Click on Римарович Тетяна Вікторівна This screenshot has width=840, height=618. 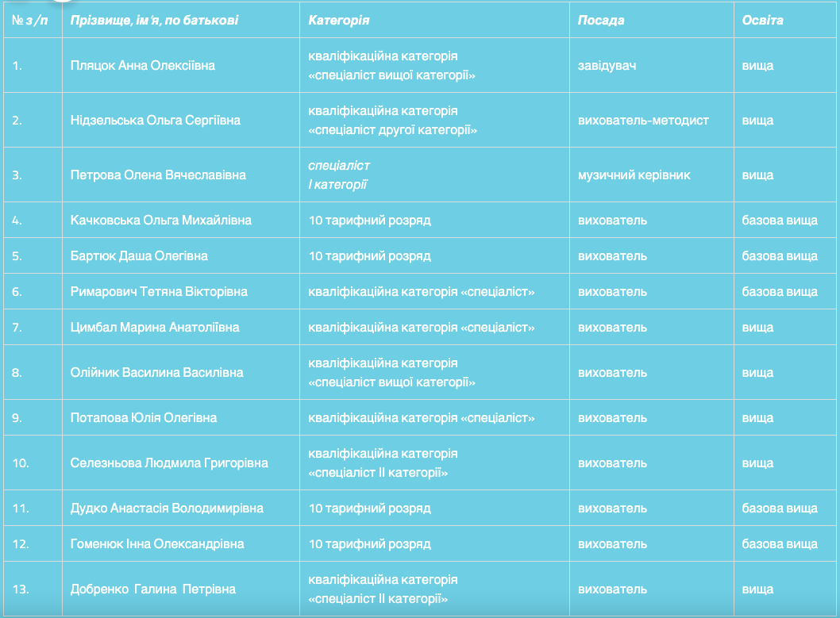159,292
